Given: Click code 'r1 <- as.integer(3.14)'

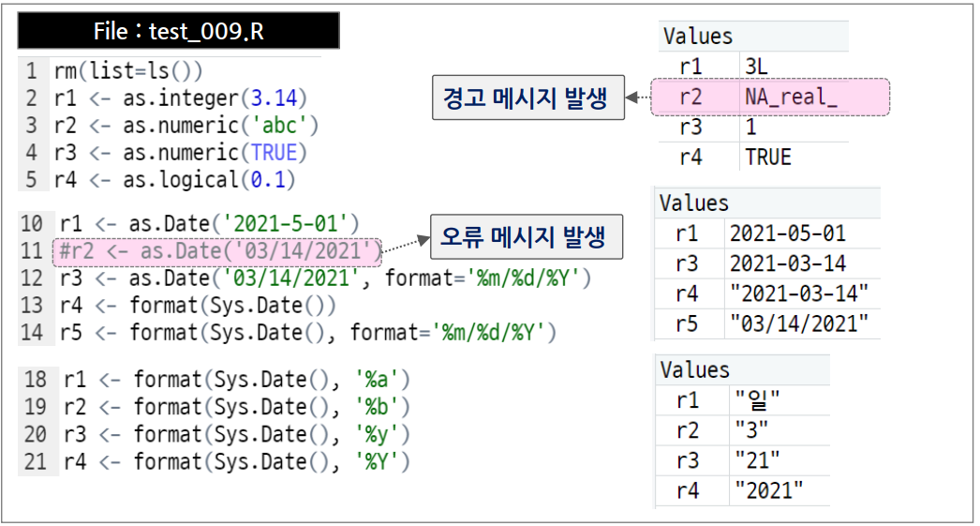Looking at the screenshot, I should 180,98.
